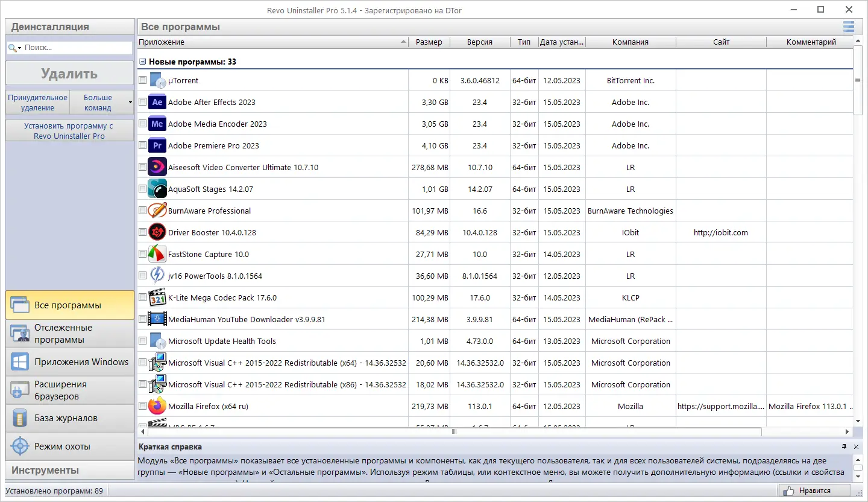Tick the checkbox for Adobe After Effects 2023
The image size is (868, 502).
142,102
